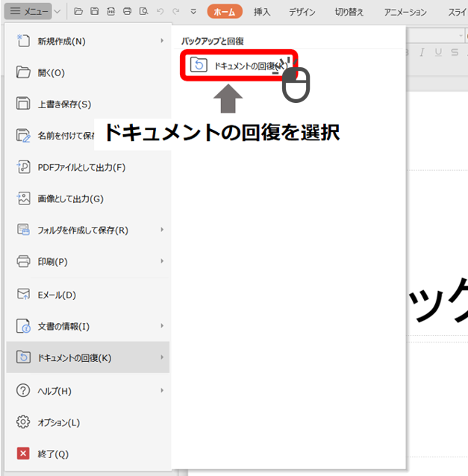The height and width of the screenshot is (476, 468).
Task: Click the Eメール envelope icon
Action: click(23, 294)
